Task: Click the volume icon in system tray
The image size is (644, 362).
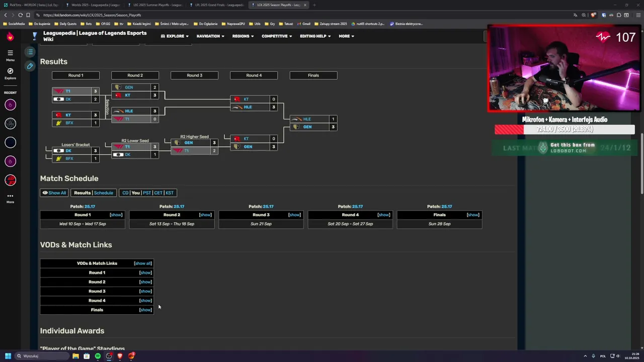Action: coord(618,356)
